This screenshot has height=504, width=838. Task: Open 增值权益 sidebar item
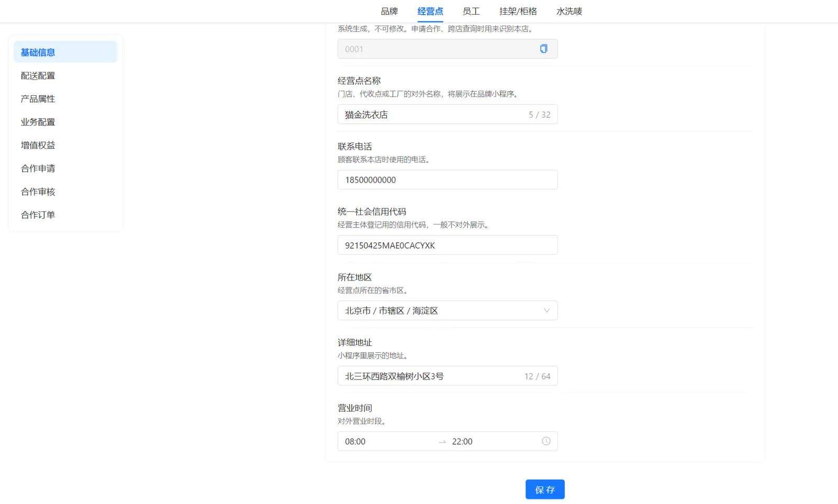(x=65, y=145)
